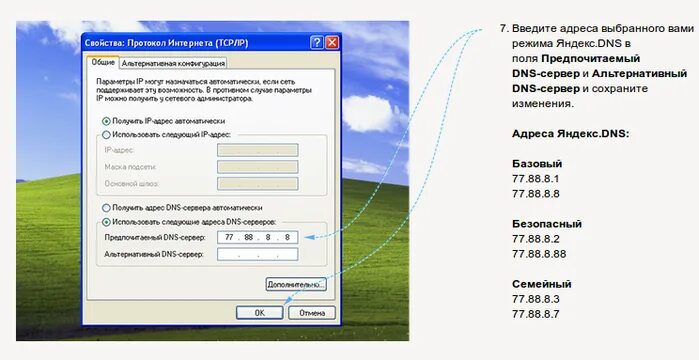
Task: Click the help question mark button in title bar
Action: 317,43
